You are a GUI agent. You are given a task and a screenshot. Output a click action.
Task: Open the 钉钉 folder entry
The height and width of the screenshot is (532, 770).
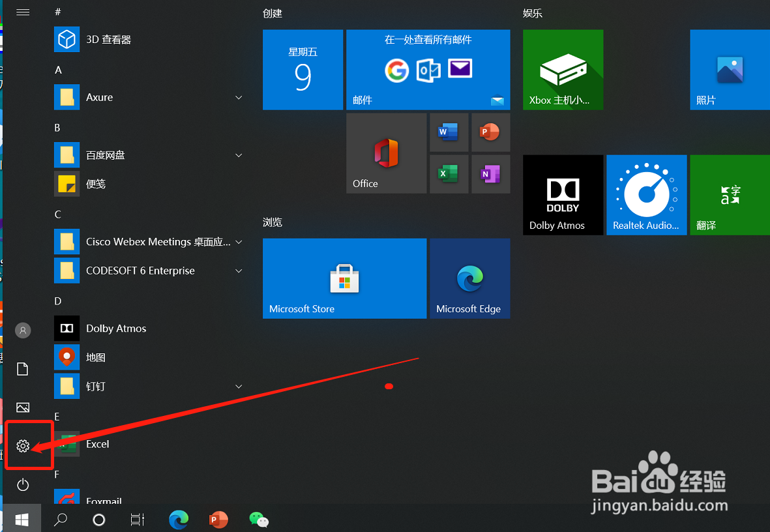147,386
